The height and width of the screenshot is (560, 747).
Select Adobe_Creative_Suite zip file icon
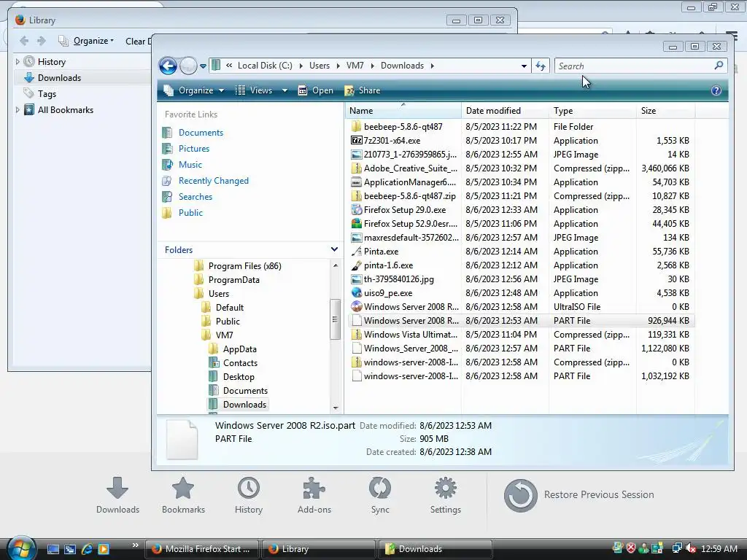click(x=356, y=168)
